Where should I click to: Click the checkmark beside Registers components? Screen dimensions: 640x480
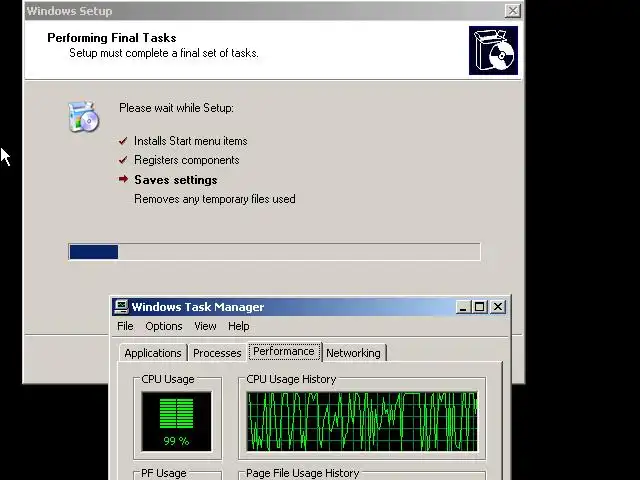(123, 160)
